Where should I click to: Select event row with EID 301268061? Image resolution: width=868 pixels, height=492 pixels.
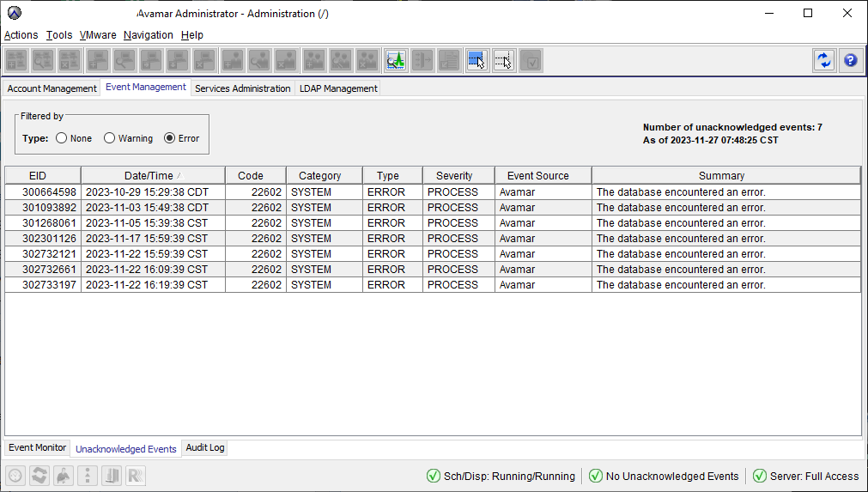tap(49, 223)
